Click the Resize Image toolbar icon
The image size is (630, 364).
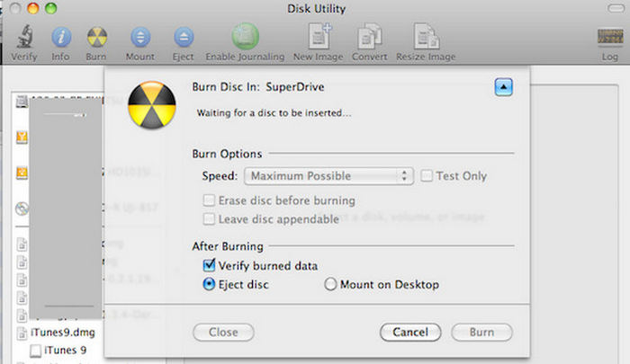click(x=427, y=37)
